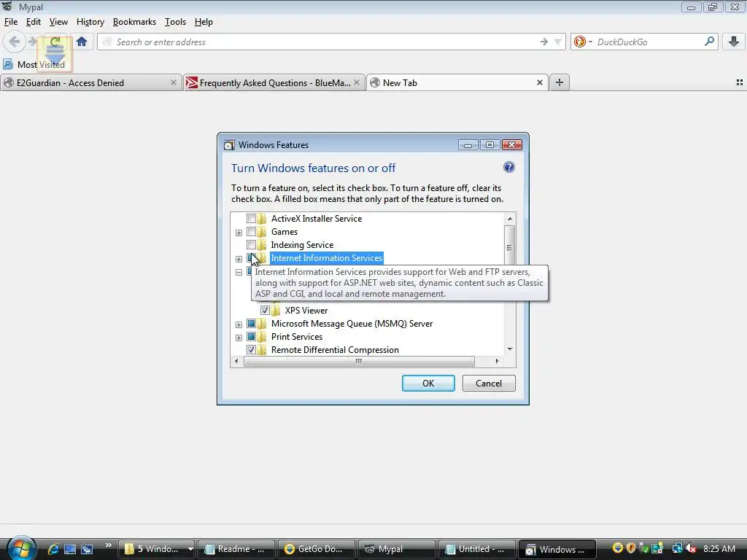Image resolution: width=747 pixels, height=560 pixels.
Task: Switch to the E2Guardian - Access Denied tab
Action: point(91,82)
